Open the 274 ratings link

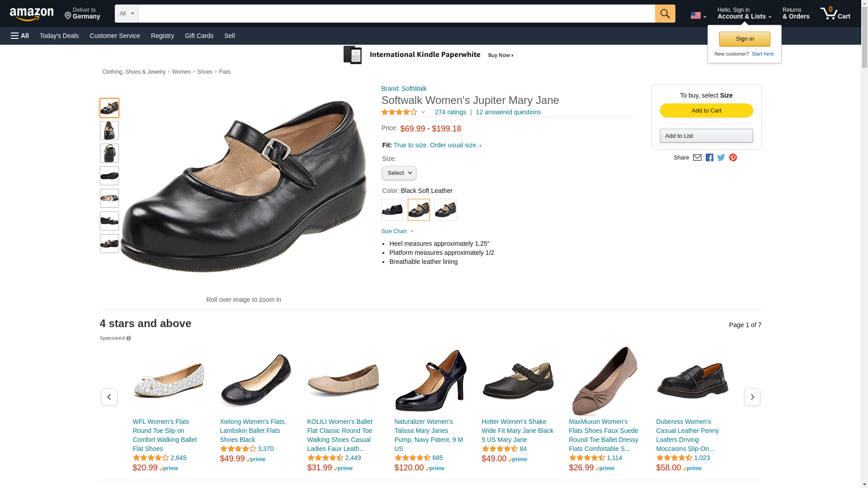coord(450,112)
